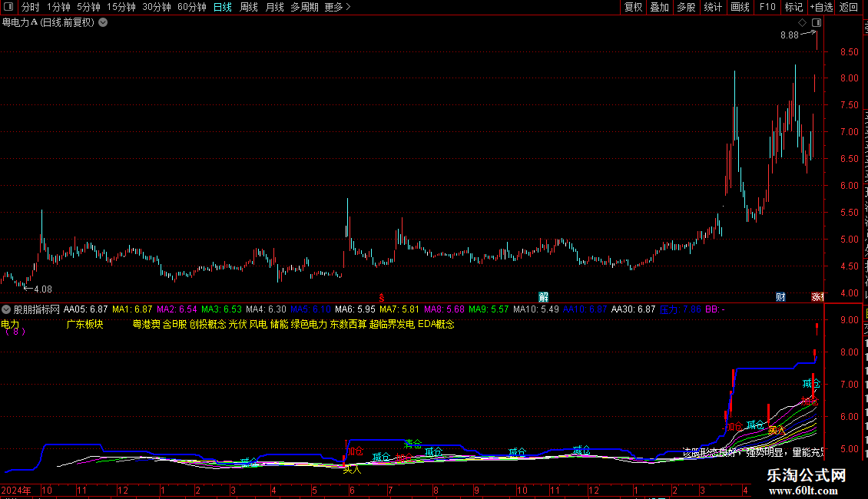
Task: Switch to 周线 weekly chart
Action: tap(249, 7)
